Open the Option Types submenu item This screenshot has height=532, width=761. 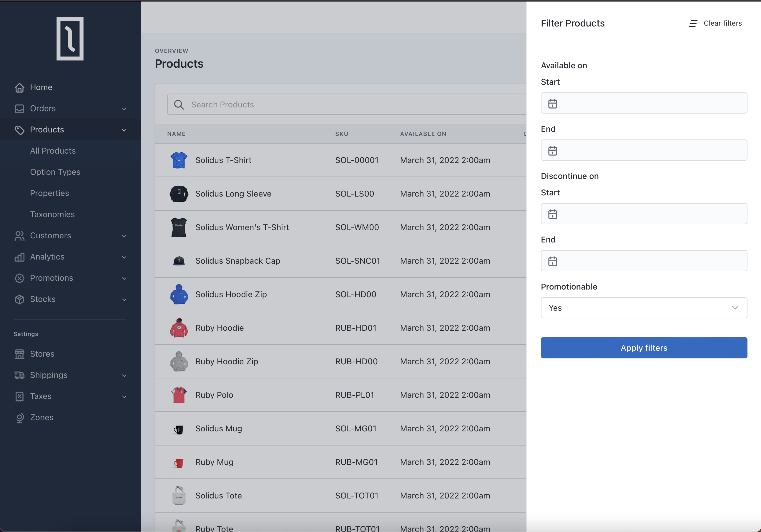[55, 172]
